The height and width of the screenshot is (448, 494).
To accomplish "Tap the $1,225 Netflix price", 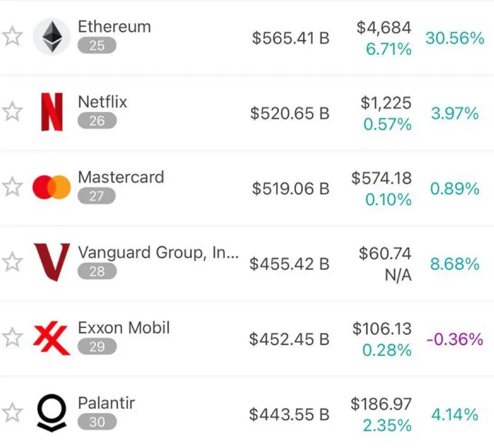I will 386,103.
